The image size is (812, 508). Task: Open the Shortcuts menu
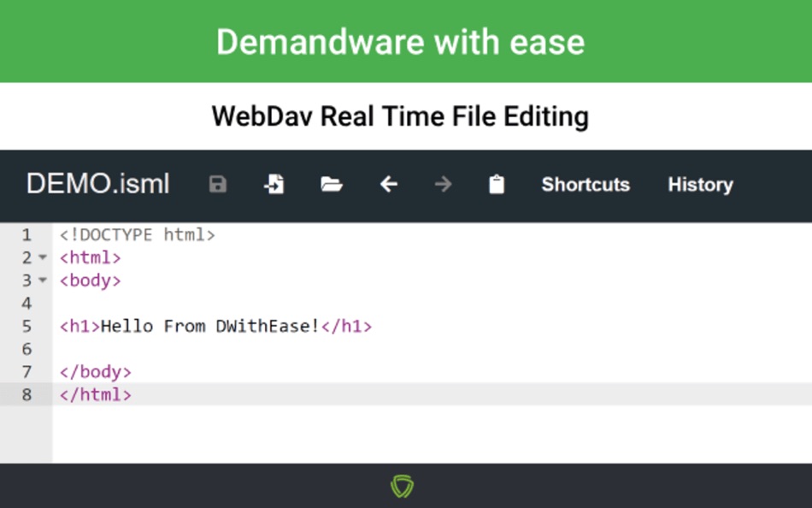tap(585, 185)
